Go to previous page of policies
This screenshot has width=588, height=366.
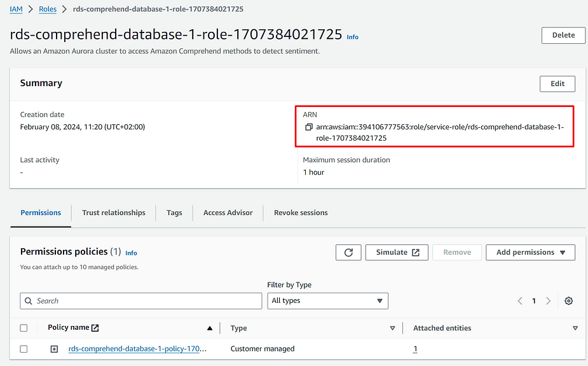(520, 300)
